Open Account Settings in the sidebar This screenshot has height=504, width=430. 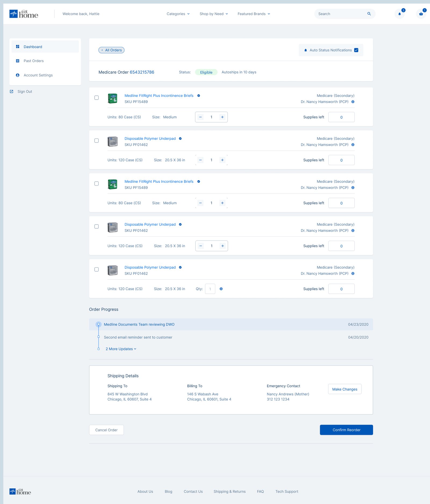tap(45, 75)
